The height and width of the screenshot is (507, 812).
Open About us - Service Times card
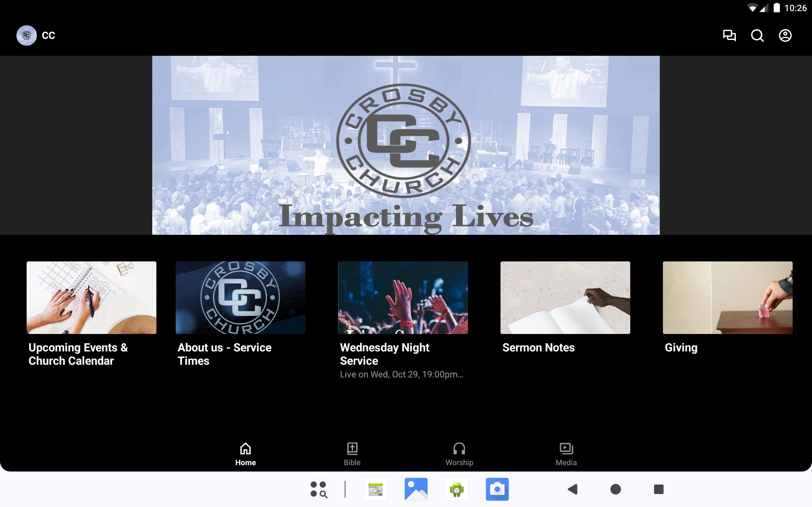(240, 298)
